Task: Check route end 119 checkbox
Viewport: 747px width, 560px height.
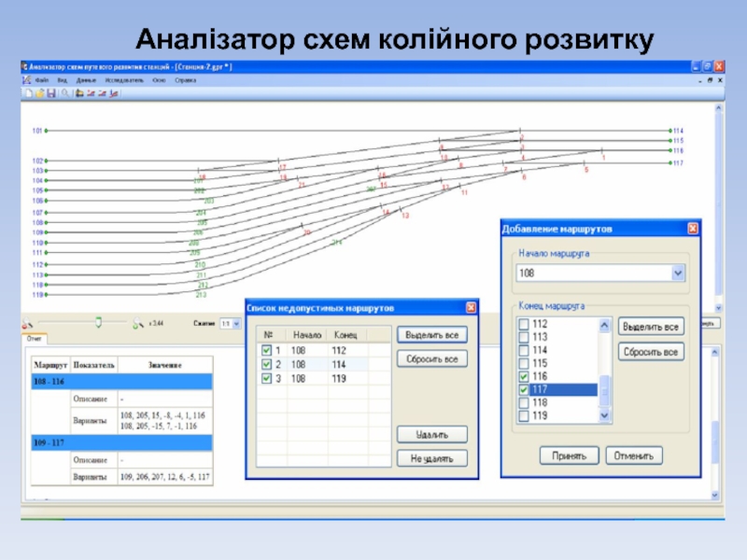Action: click(524, 415)
